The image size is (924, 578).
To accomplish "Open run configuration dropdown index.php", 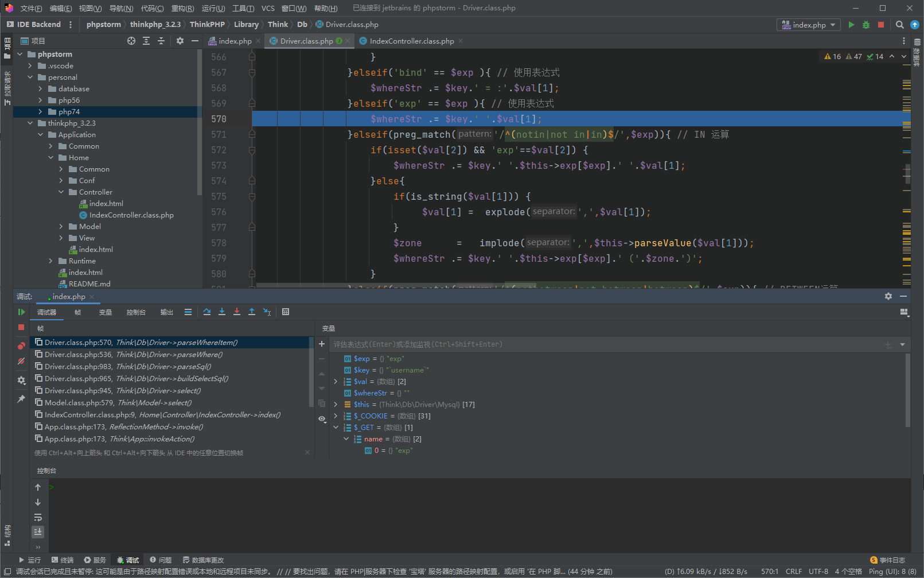I will tap(809, 25).
